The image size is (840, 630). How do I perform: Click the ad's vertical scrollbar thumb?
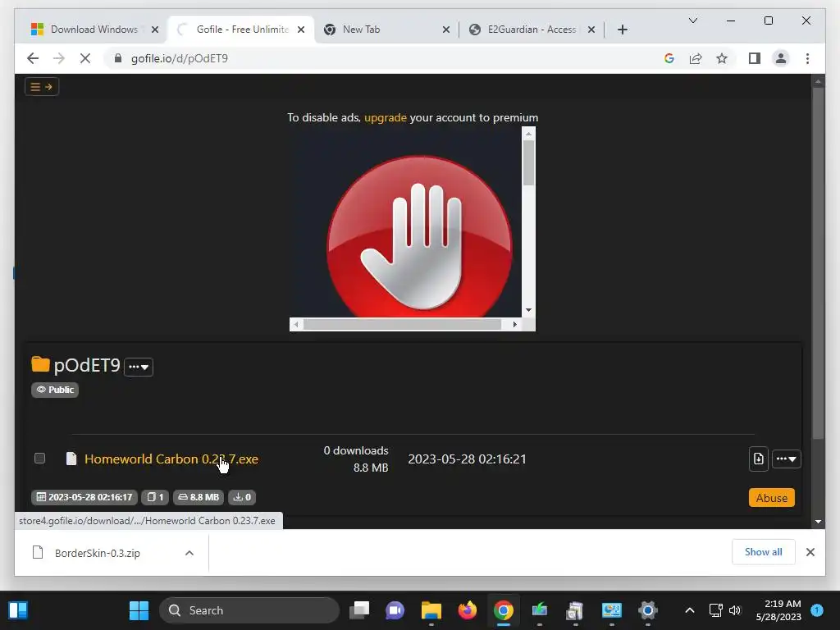pos(529,163)
